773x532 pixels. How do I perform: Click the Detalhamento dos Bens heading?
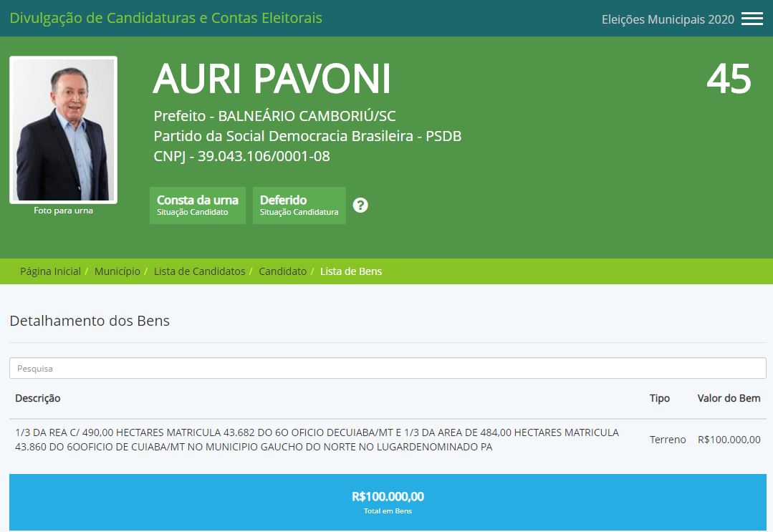(90, 321)
